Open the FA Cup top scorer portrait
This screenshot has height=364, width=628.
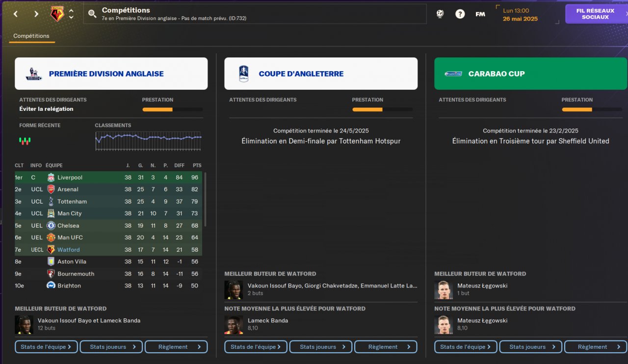click(x=234, y=290)
